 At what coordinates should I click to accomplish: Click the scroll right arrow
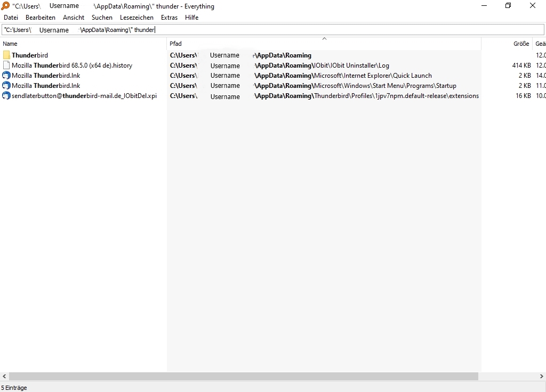pyautogui.click(x=542, y=376)
